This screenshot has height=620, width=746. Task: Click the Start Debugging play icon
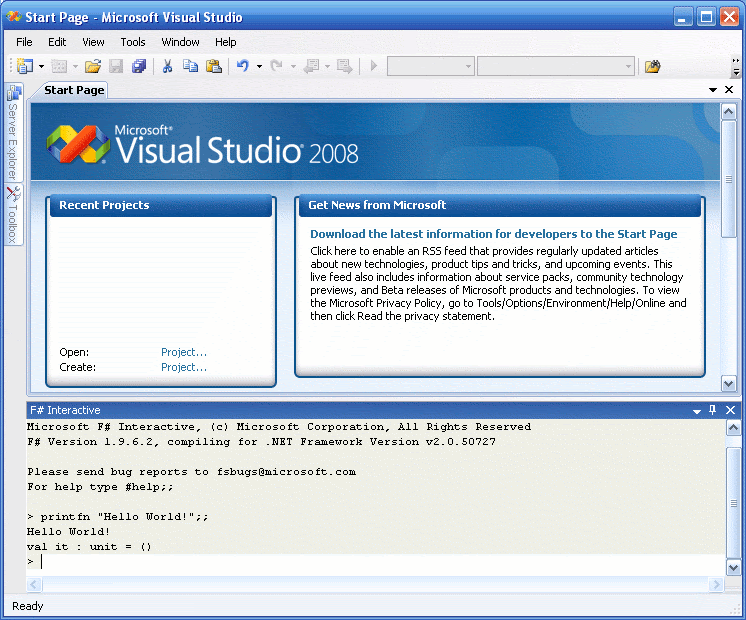click(x=373, y=66)
